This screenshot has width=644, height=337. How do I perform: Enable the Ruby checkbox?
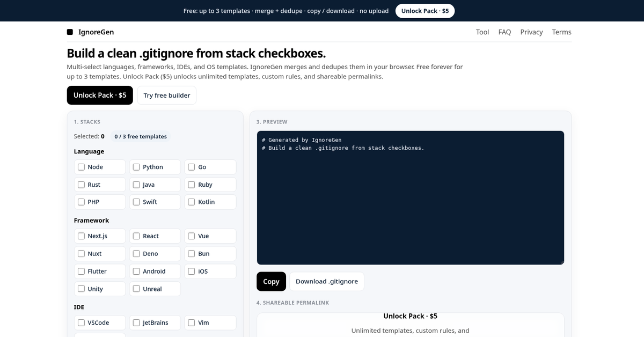[x=192, y=185]
